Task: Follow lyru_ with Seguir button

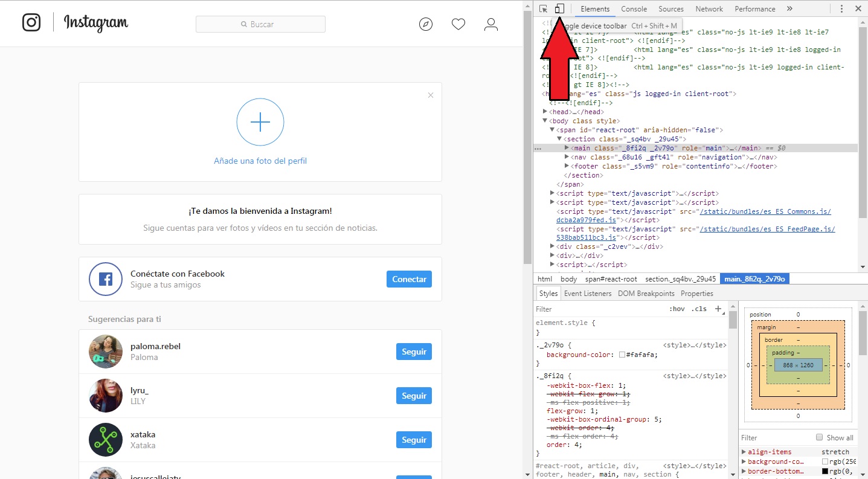Action: (x=414, y=396)
